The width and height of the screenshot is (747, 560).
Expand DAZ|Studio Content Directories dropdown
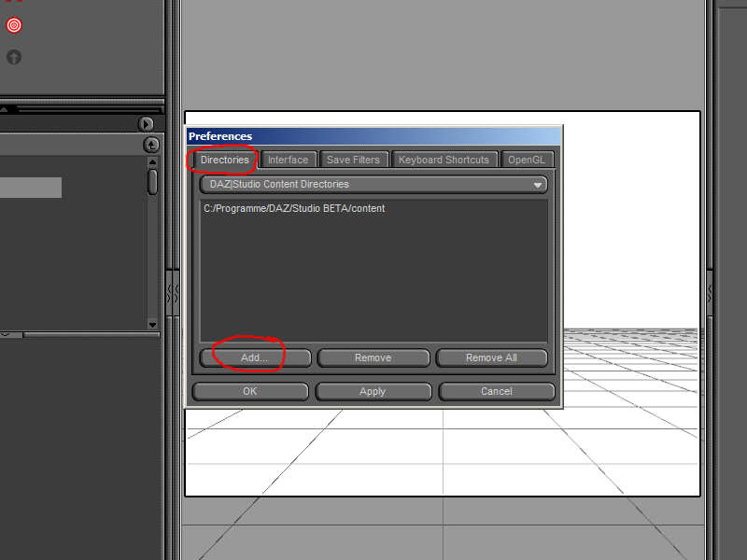coord(373,184)
